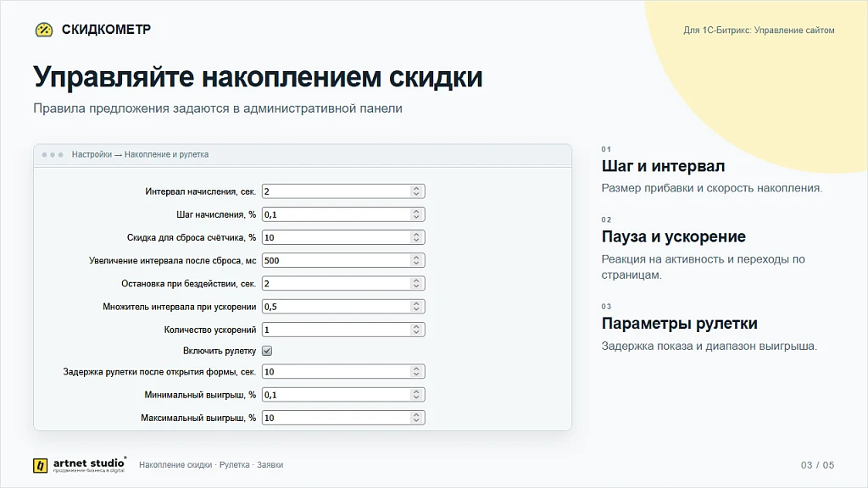
Task: Click the Правила предложения задаются subtitle
Action: [218, 108]
